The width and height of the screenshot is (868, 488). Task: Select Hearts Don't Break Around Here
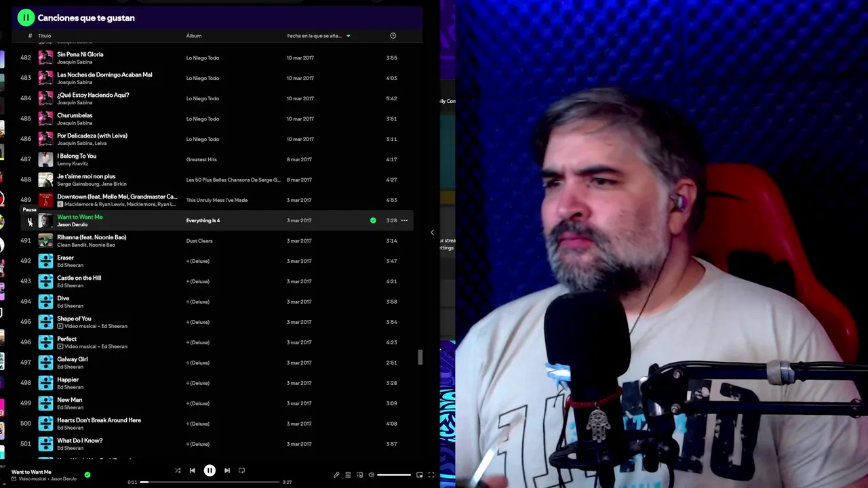tap(99, 420)
